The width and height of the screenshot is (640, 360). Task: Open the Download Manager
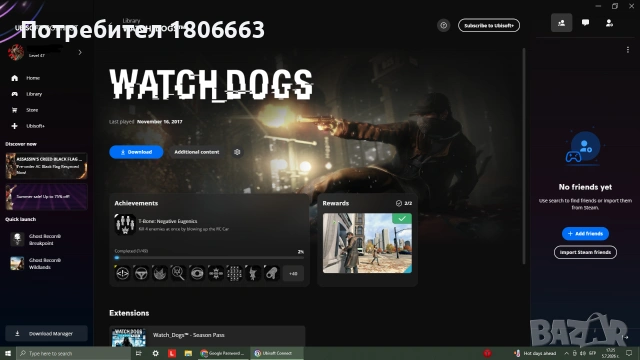click(x=47, y=333)
